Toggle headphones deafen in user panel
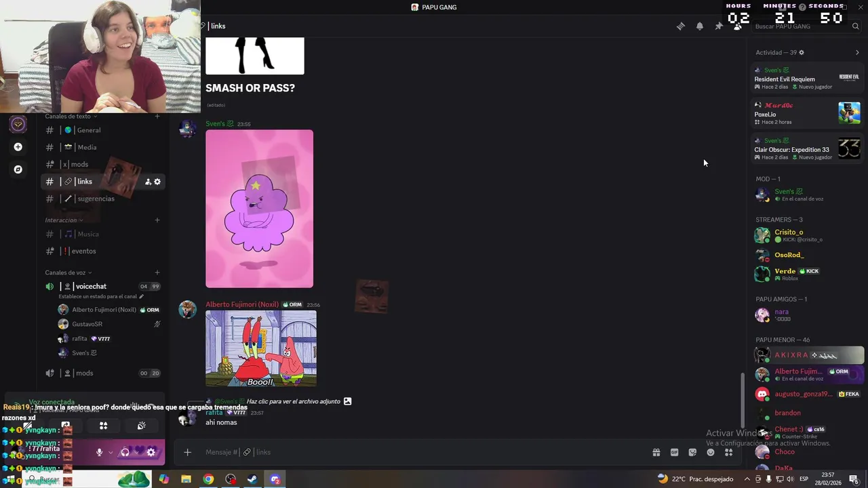The width and height of the screenshot is (868, 488). coord(125,452)
